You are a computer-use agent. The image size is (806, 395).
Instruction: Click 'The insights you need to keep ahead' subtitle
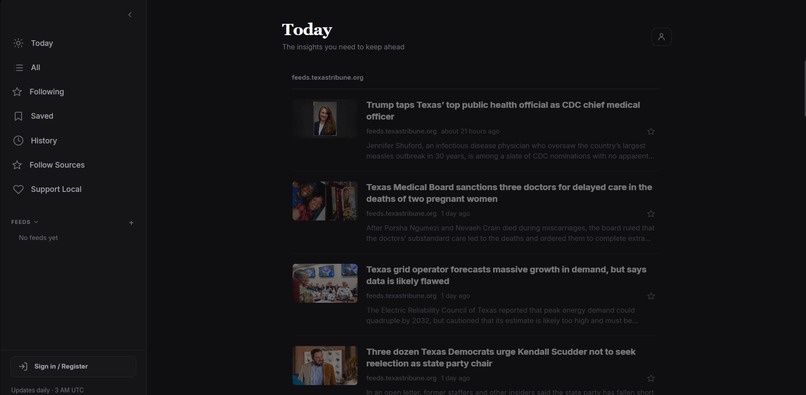pos(343,47)
